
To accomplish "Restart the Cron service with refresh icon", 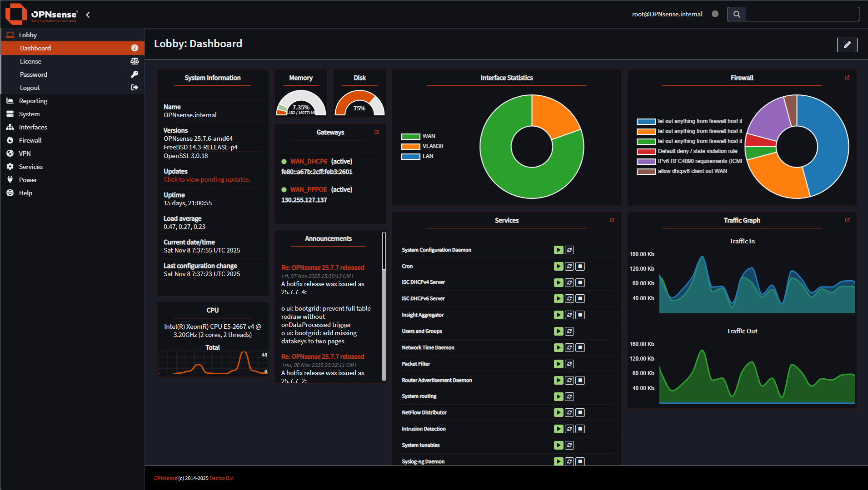I will 569,266.
